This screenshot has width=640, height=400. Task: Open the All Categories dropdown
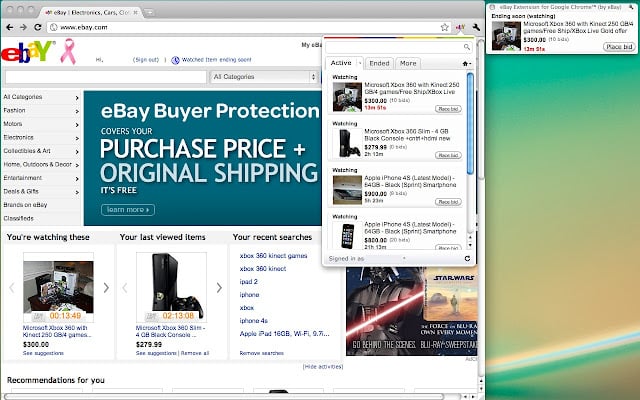click(x=264, y=77)
